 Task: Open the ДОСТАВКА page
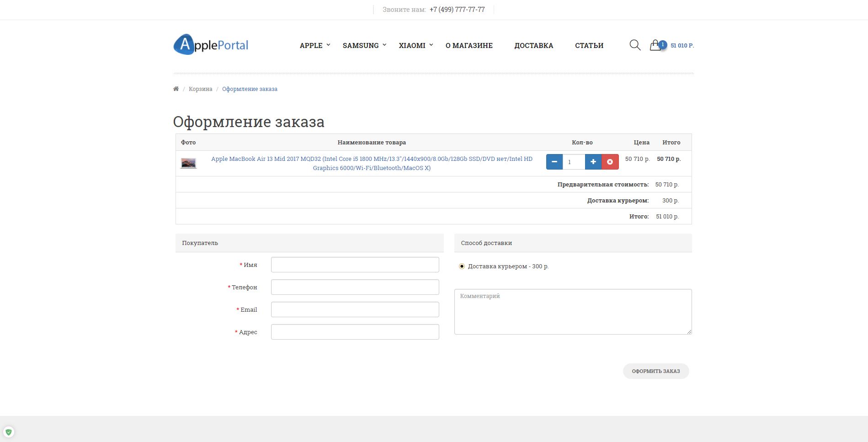coord(534,45)
